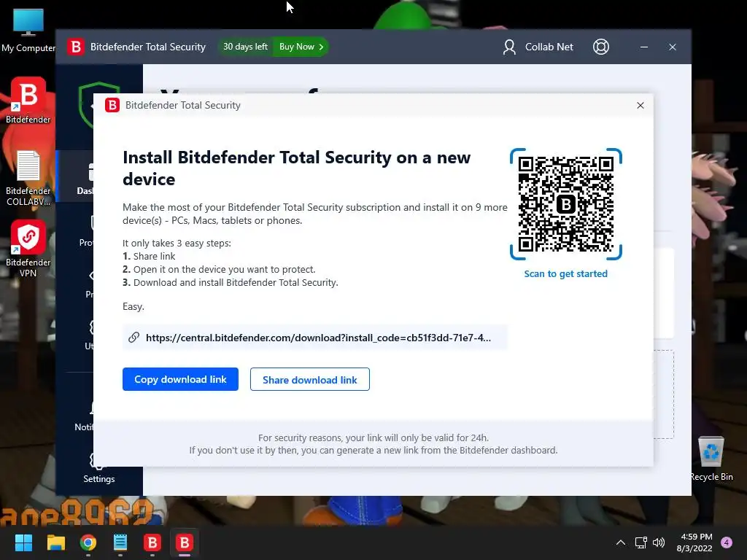
Task: Click the user profile icon
Action: [509, 47]
